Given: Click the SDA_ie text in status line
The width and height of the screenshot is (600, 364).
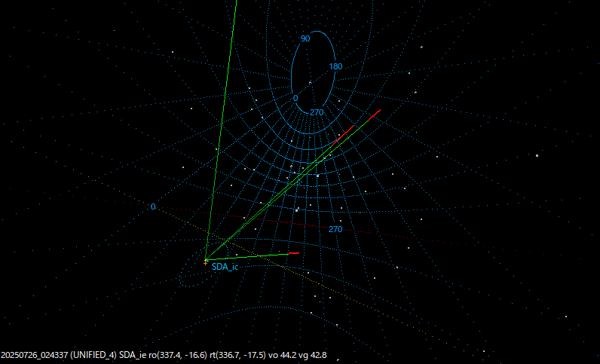Looking at the screenshot, I should pyautogui.click(x=133, y=355).
